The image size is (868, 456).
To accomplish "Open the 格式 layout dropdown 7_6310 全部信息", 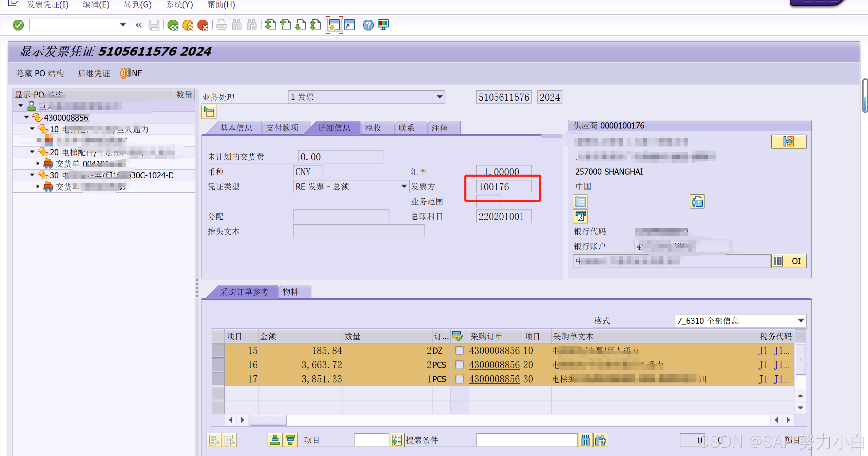I will pyautogui.click(x=801, y=321).
